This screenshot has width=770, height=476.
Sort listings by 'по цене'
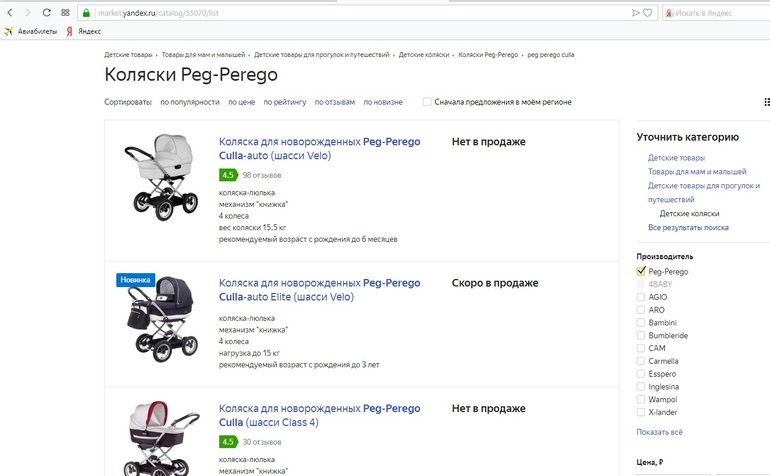tap(241, 102)
